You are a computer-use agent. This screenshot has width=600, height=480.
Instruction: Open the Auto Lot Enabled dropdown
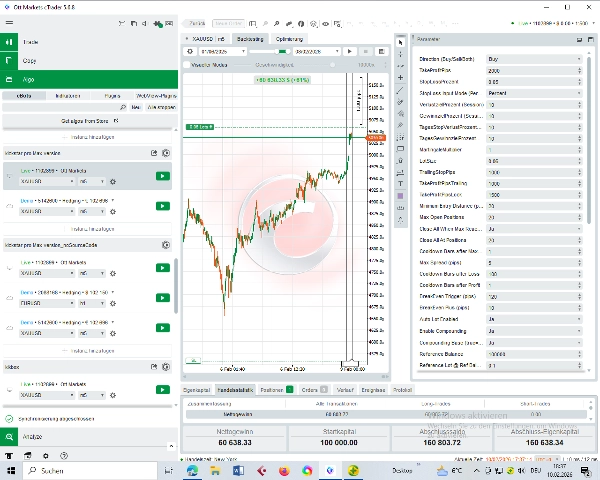tap(535, 319)
